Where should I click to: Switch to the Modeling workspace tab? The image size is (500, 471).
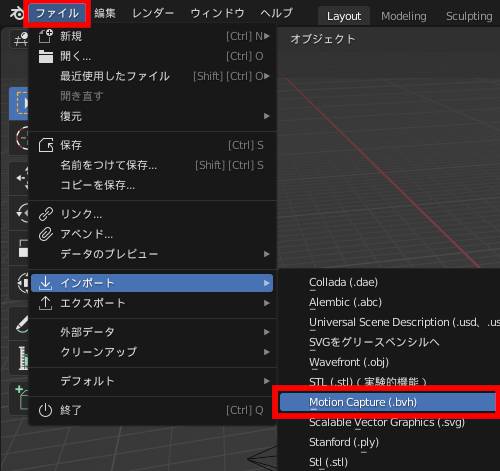[x=404, y=16]
